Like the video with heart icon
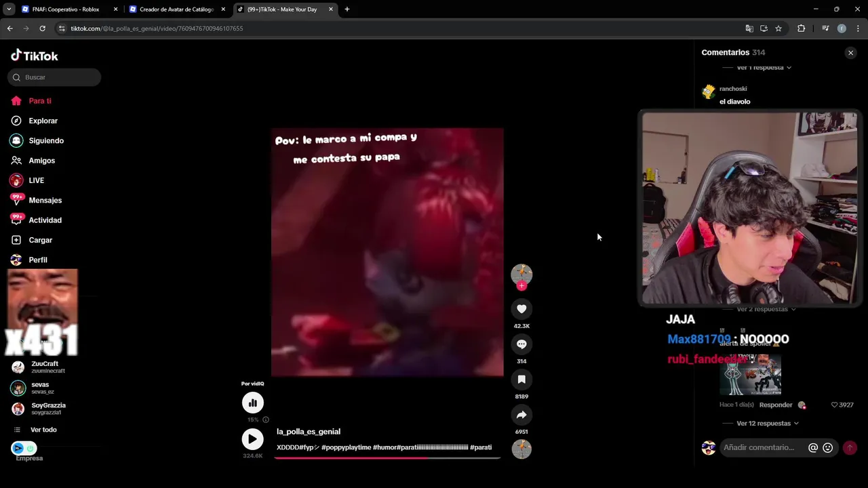The height and width of the screenshot is (488, 868). tap(521, 309)
